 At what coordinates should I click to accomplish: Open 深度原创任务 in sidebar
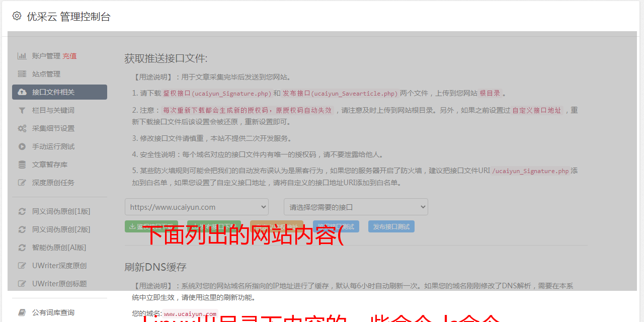59,183
